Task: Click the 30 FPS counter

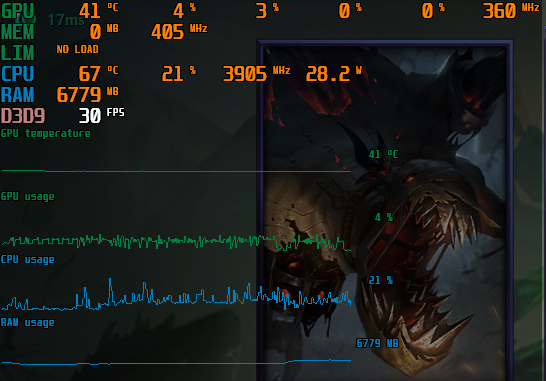Action: tap(101, 115)
